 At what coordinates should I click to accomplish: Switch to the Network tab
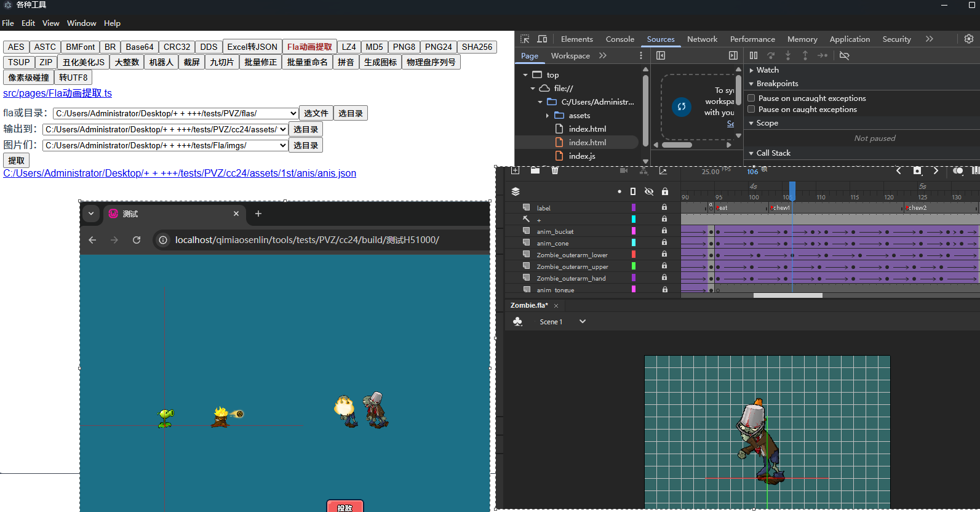coord(702,39)
